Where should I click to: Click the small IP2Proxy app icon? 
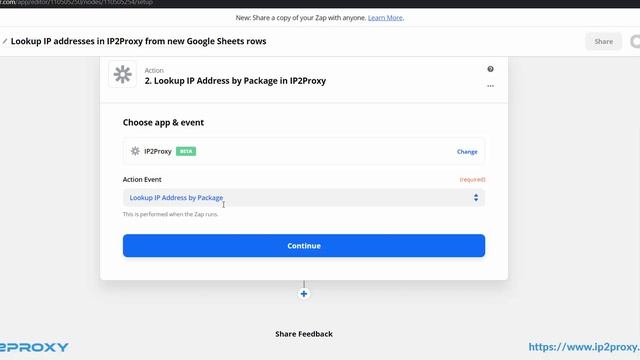tap(135, 151)
